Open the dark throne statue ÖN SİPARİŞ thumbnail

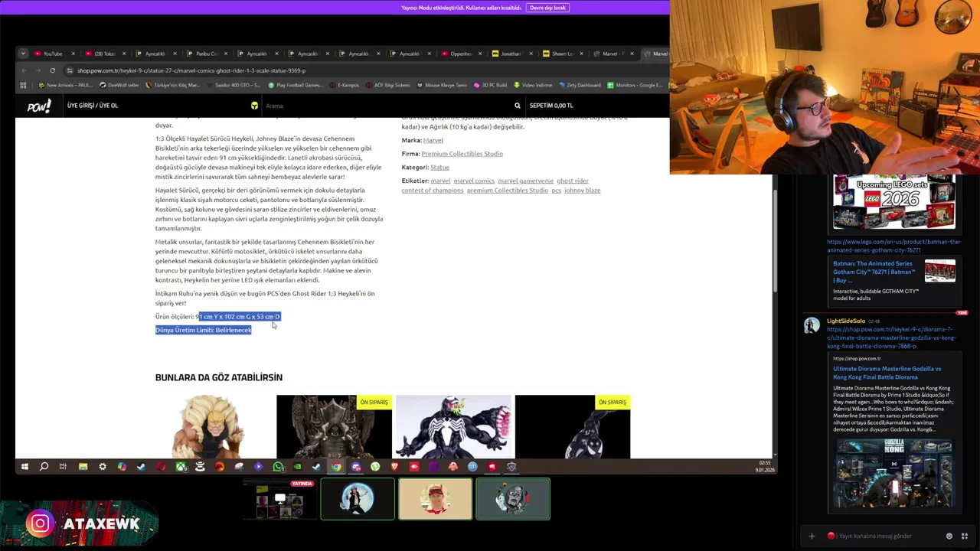334,426
